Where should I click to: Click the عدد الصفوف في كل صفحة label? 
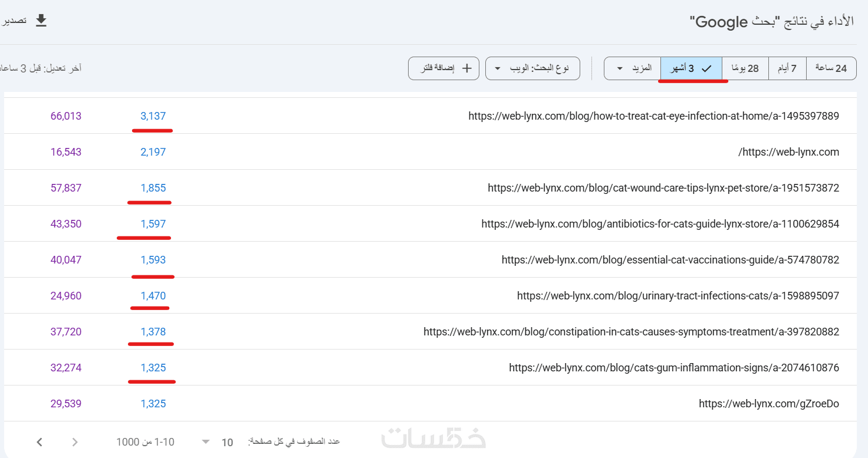click(294, 442)
